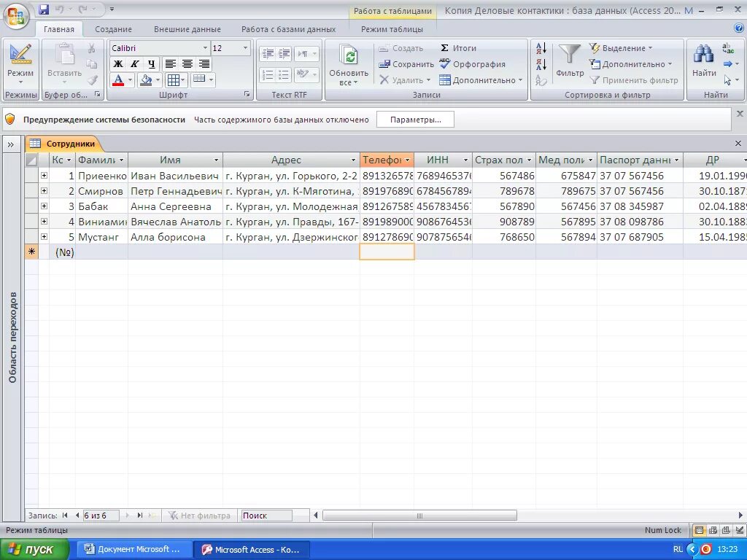Click the Найти binoculars button
Viewport: 747px width, 560px height.
point(704,60)
